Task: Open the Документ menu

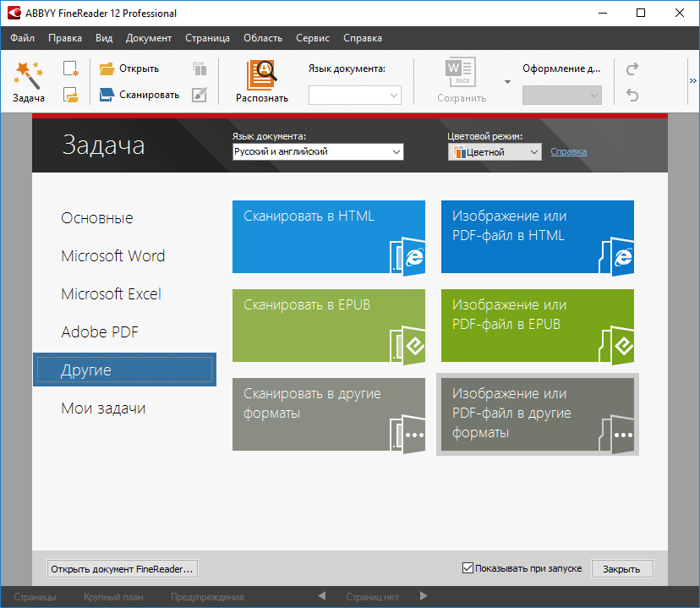Action: (x=149, y=38)
